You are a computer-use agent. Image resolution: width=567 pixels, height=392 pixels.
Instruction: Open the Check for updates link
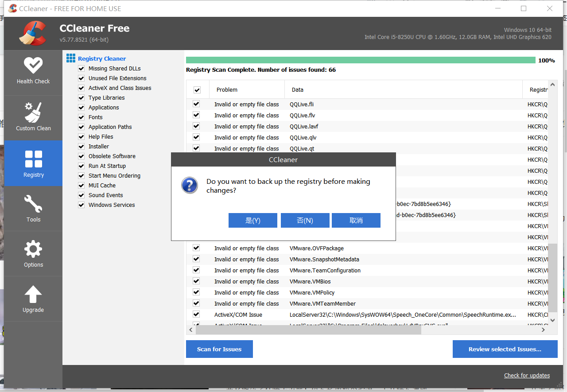527,375
